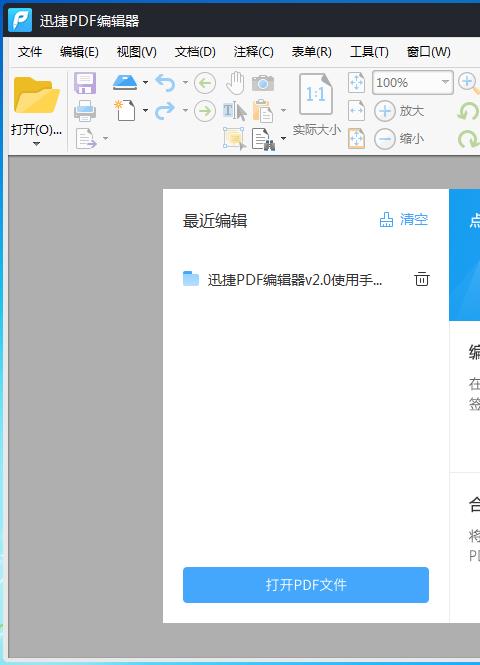Click the Open folder icon
Image resolution: width=480 pixels, height=665 pixels.
point(36,95)
